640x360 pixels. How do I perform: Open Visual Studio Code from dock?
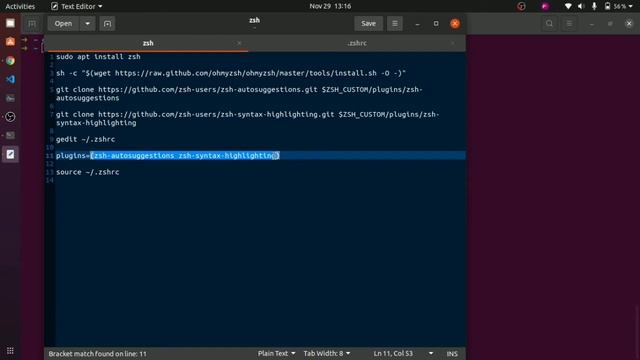10,79
